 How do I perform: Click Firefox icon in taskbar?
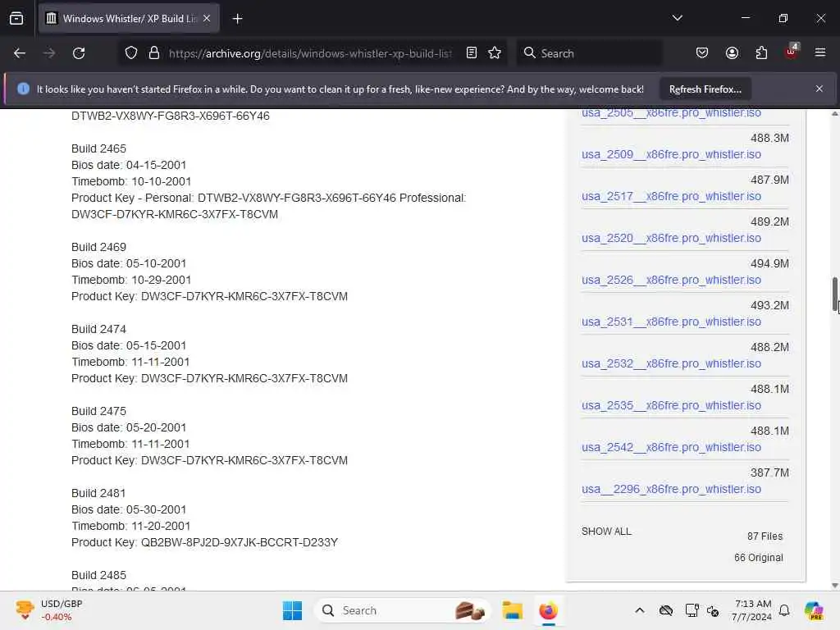tap(548, 610)
